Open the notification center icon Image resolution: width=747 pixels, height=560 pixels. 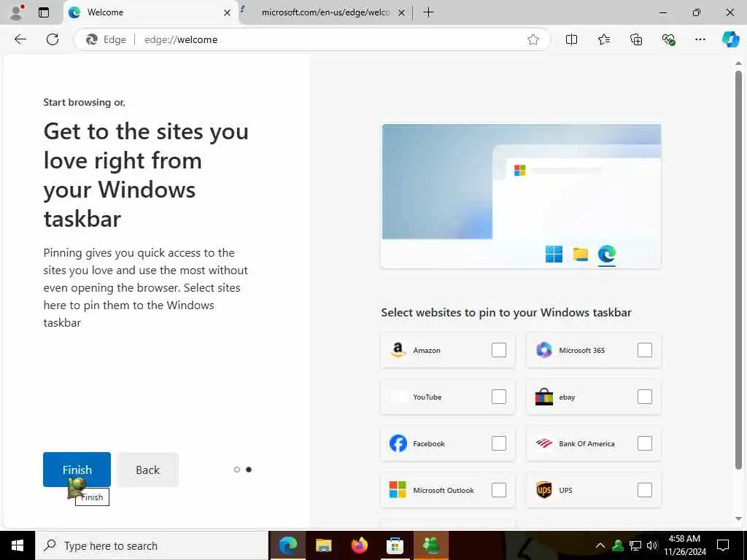[x=723, y=545]
